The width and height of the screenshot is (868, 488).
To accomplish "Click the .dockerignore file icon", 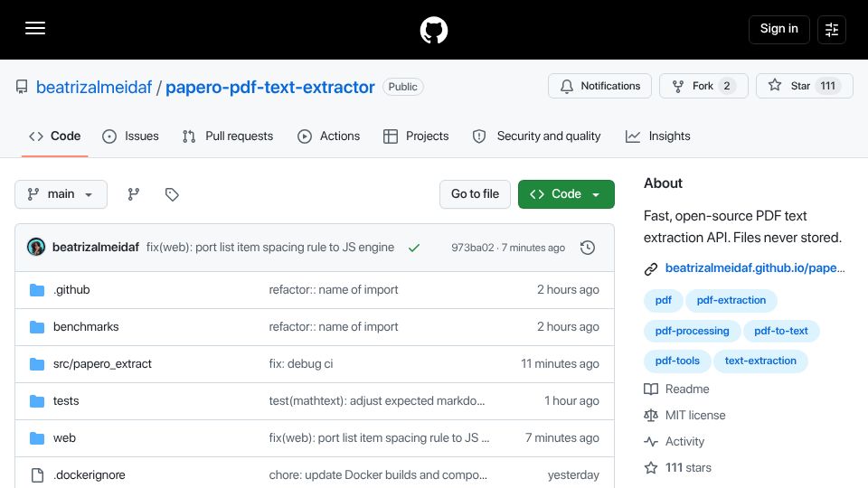I will (37, 475).
